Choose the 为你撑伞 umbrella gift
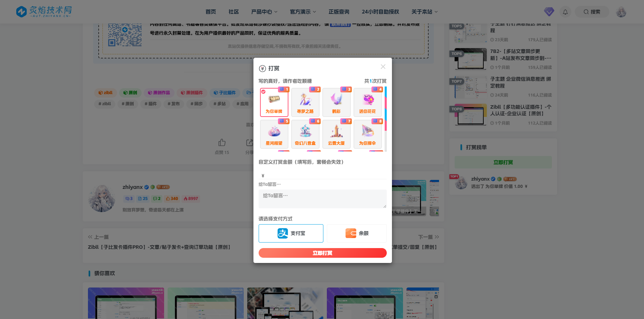 (x=368, y=134)
